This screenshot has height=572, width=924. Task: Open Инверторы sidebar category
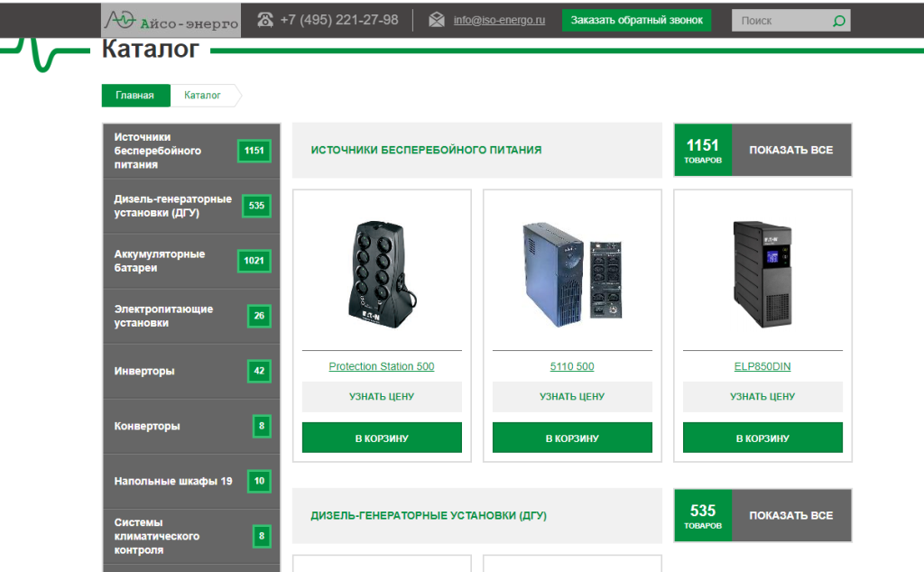point(191,371)
